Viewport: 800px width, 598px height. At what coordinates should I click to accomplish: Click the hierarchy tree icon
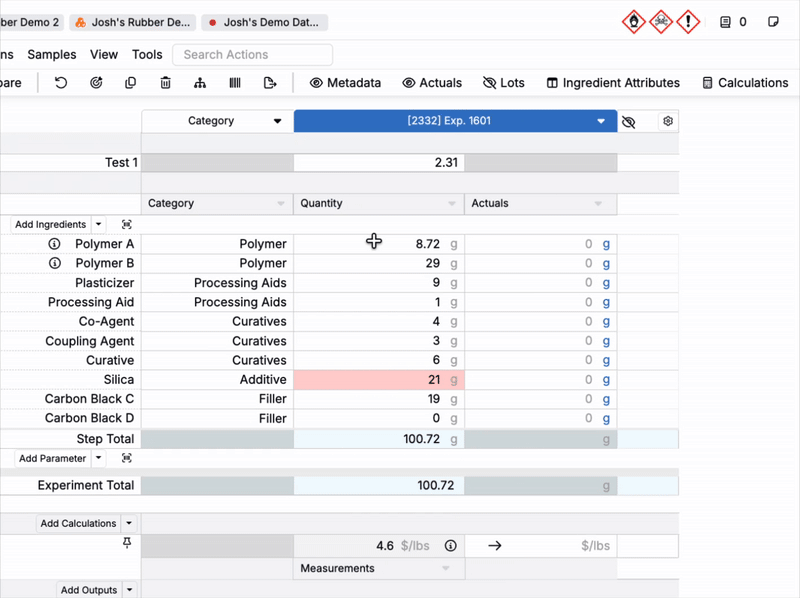pyautogui.click(x=200, y=83)
